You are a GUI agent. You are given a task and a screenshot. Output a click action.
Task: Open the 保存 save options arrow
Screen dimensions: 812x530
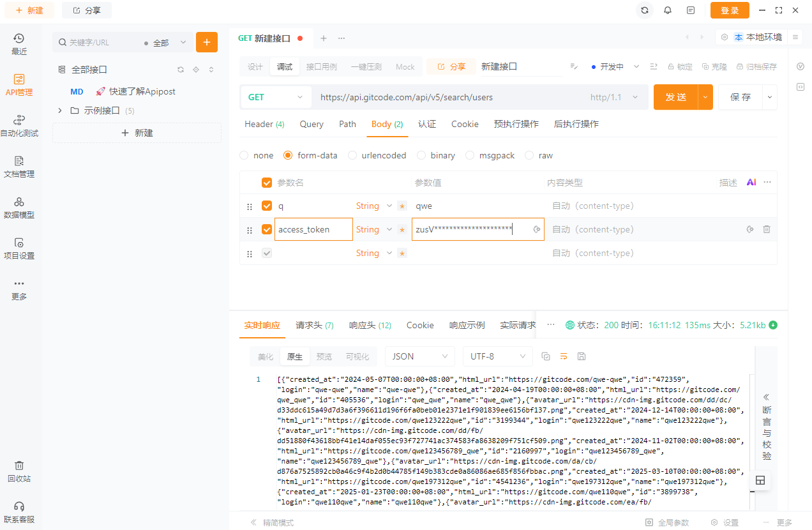point(770,97)
